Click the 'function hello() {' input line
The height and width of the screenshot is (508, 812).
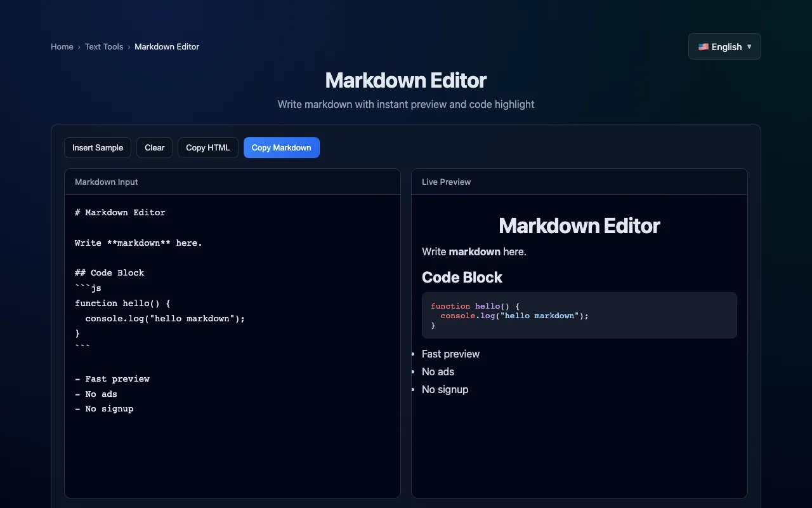point(122,303)
